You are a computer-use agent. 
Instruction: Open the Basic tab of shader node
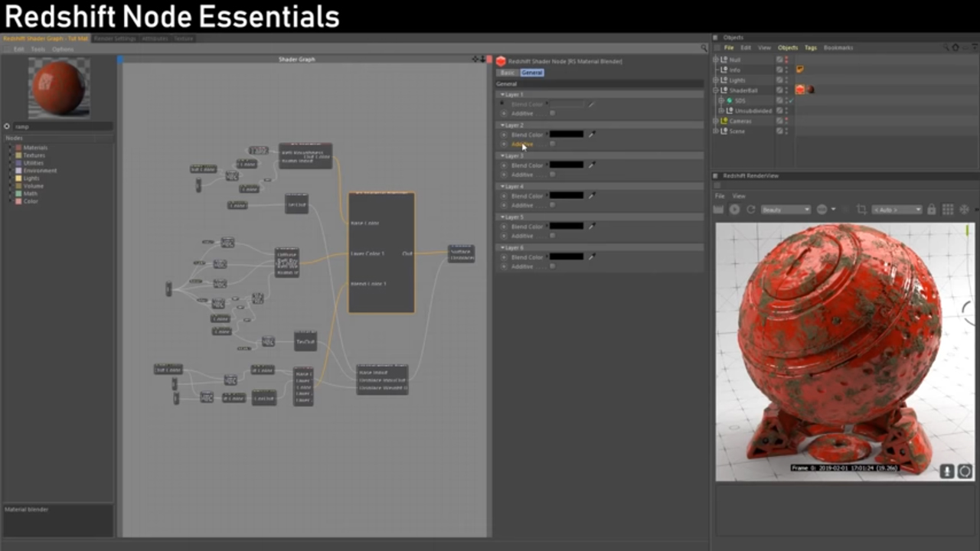pos(508,73)
